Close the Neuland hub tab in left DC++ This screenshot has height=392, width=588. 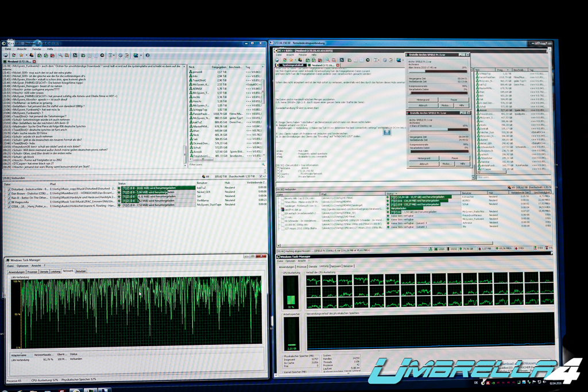coord(34,61)
